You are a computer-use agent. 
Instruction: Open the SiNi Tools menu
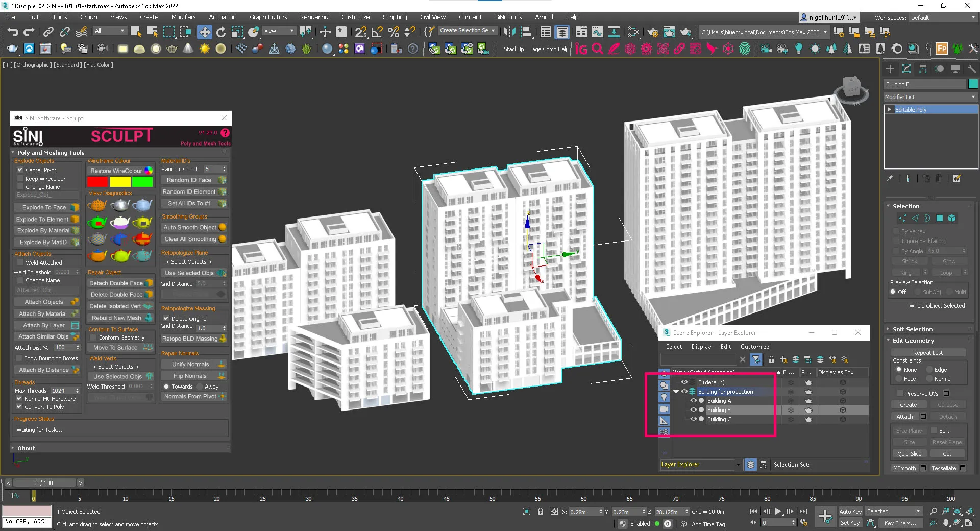[x=508, y=17]
